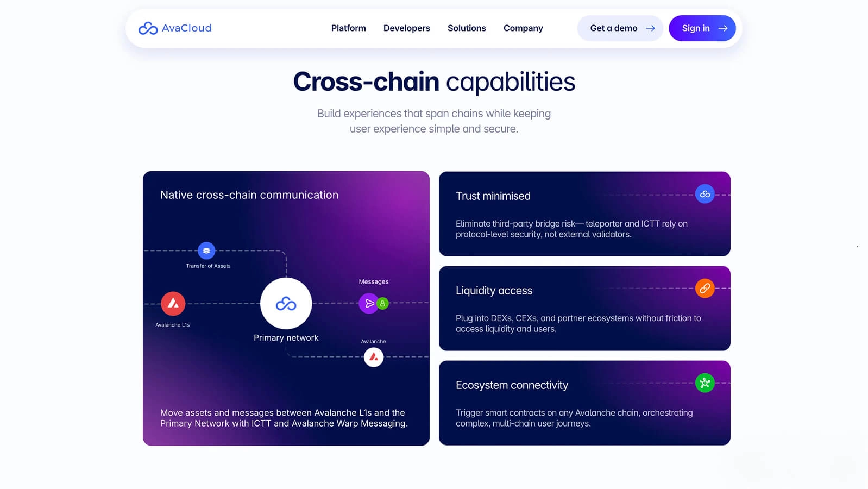868x489 pixels.
Task: Click the red Avalanche L1s icon
Action: 173,303
